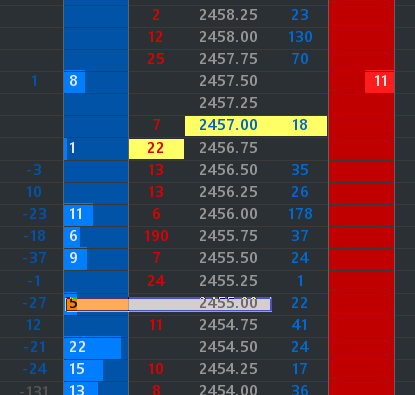Click the orange working buy order at 2455.00
The width and height of the screenshot is (415, 395).
click(x=168, y=304)
